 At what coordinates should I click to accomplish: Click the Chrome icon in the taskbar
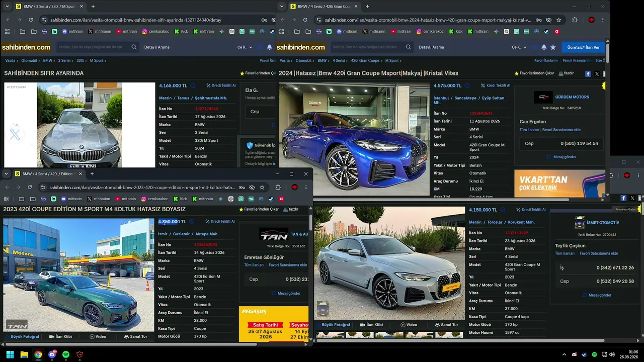pyautogui.click(x=38, y=354)
